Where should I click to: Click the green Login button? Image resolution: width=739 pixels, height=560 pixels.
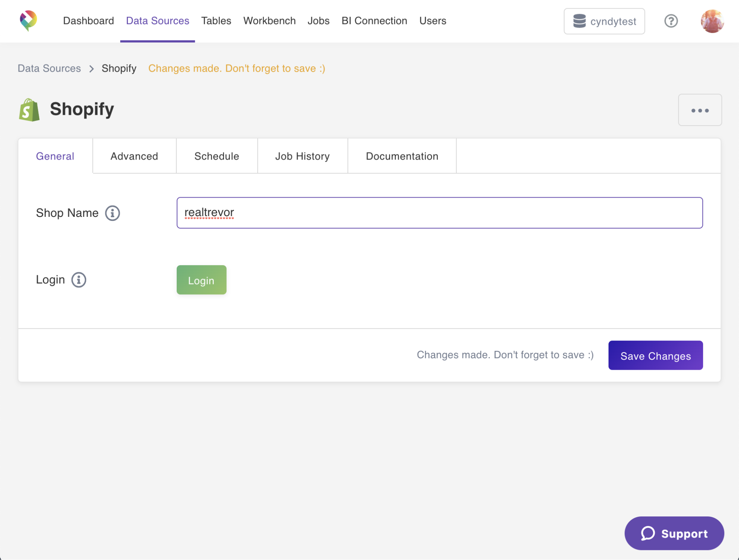[201, 280]
